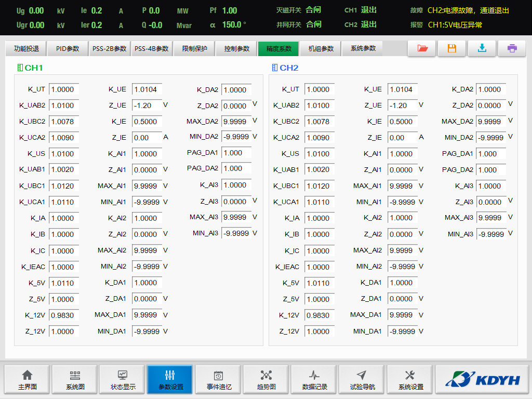Open 数据记录 data record page
Screen dimensions: 532x399
click(314, 380)
